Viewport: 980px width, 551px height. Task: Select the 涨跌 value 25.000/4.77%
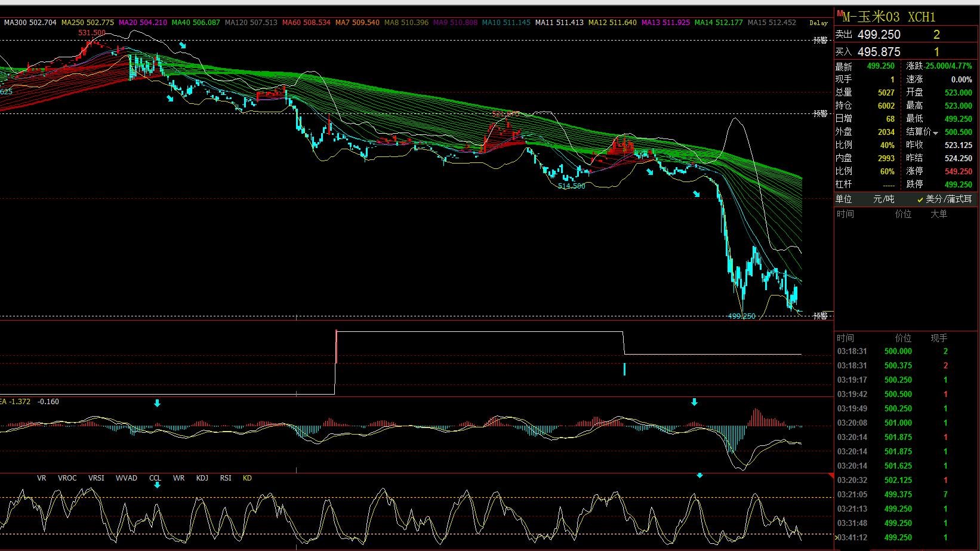click(x=949, y=66)
